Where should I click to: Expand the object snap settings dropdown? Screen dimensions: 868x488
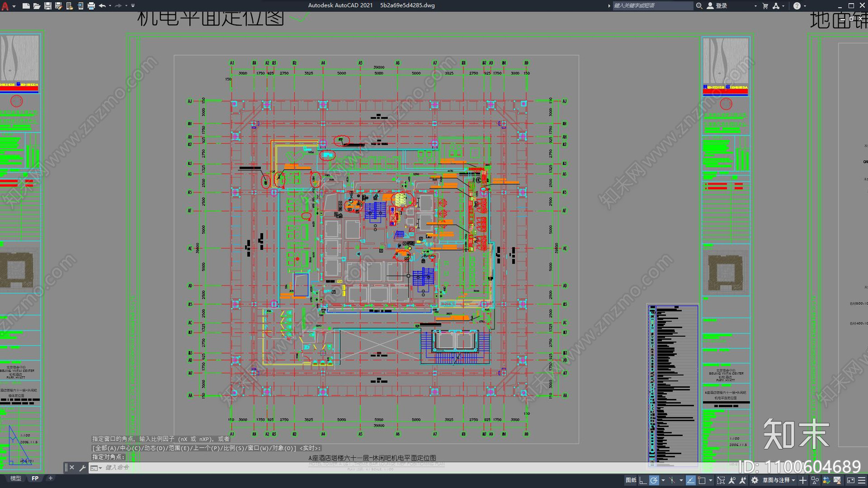pos(711,480)
